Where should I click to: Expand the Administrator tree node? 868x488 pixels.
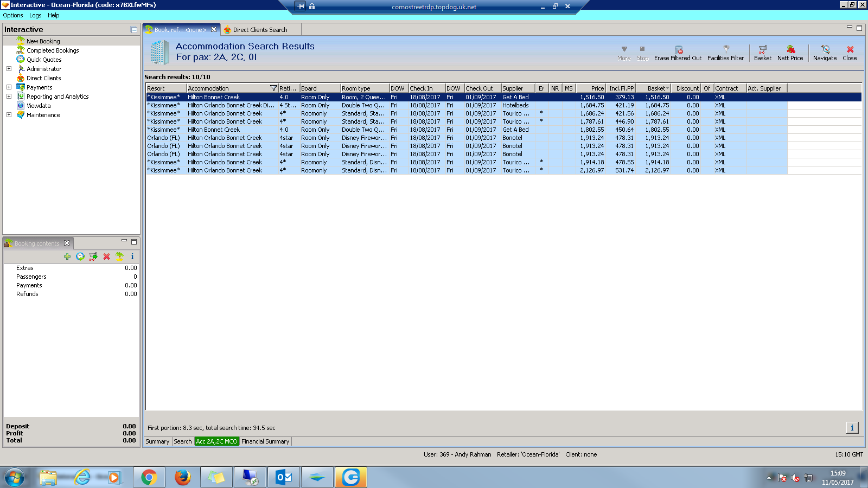point(9,69)
